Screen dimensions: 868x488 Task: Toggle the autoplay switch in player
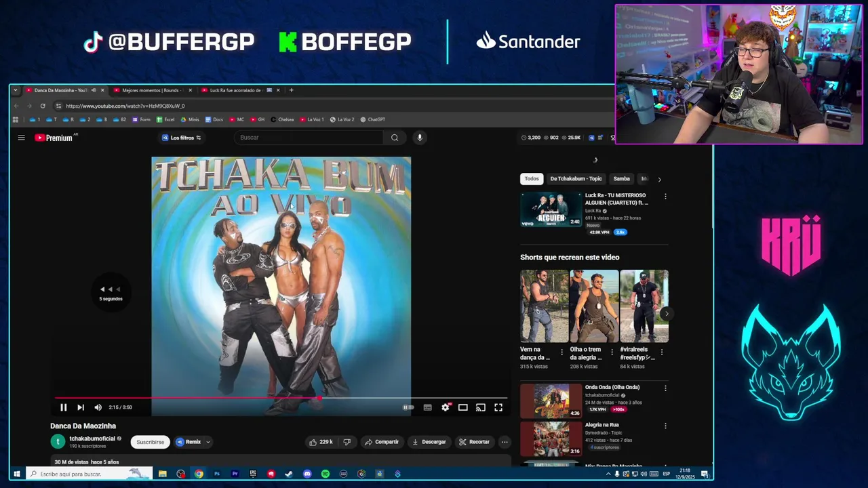pos(408,407)
